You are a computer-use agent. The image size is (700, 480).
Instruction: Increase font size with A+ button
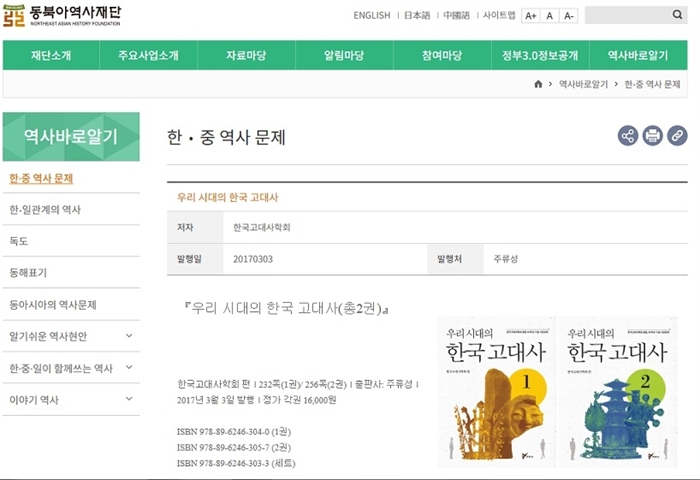pos(530,16)
